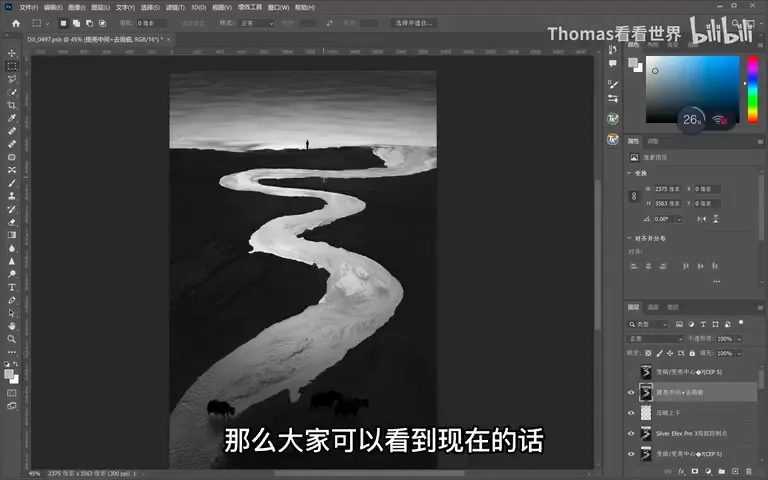Screen dimensions: 768x480
Task: Choose Intersect with selection mode icon
Action: [x=102, y=23]
